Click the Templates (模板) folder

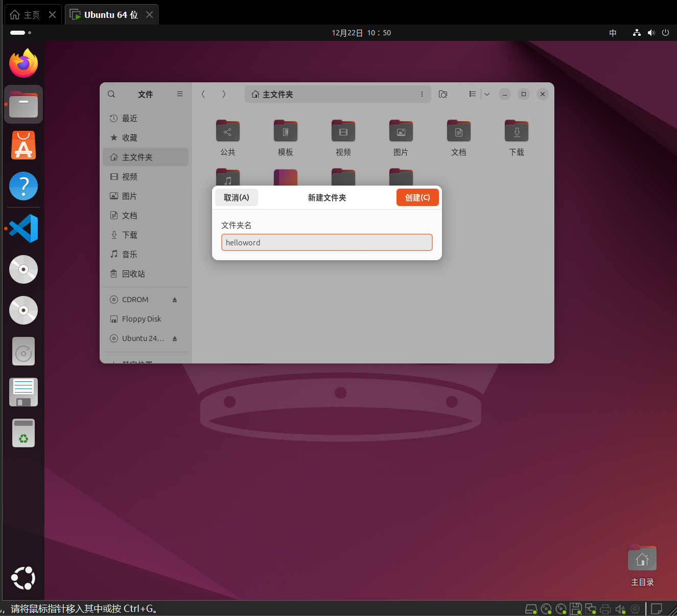point(286,138)
